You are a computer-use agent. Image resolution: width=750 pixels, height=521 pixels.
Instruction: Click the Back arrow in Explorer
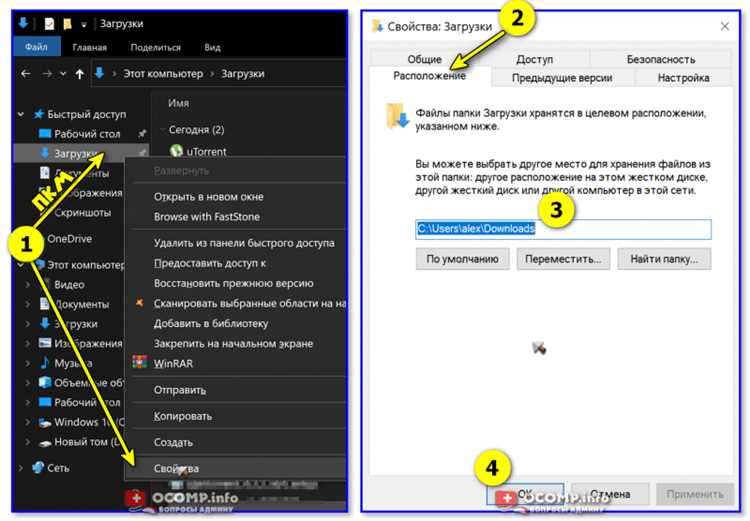pyautogui.click(x=26, y=74)
